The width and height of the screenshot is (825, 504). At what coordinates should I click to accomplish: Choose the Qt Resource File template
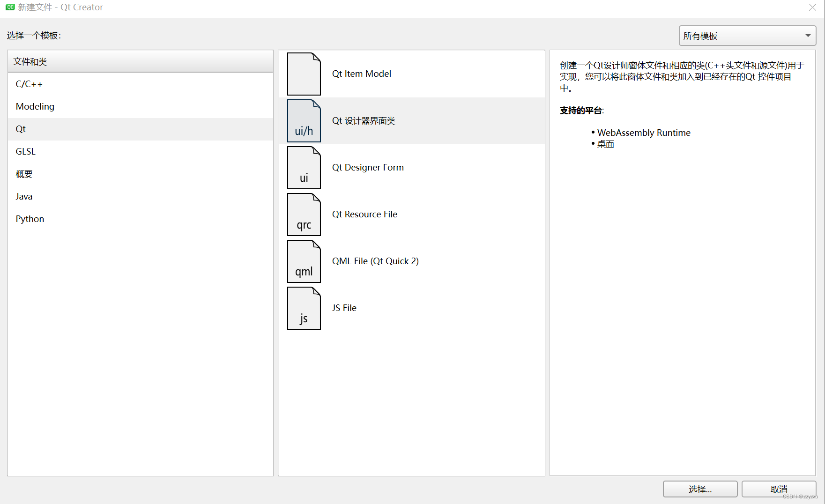411,215
